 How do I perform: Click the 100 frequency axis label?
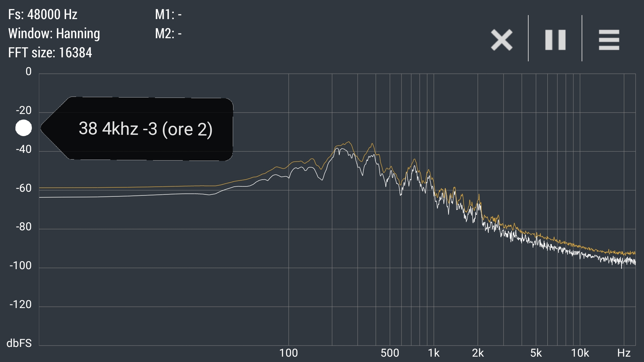pos(288,353)
